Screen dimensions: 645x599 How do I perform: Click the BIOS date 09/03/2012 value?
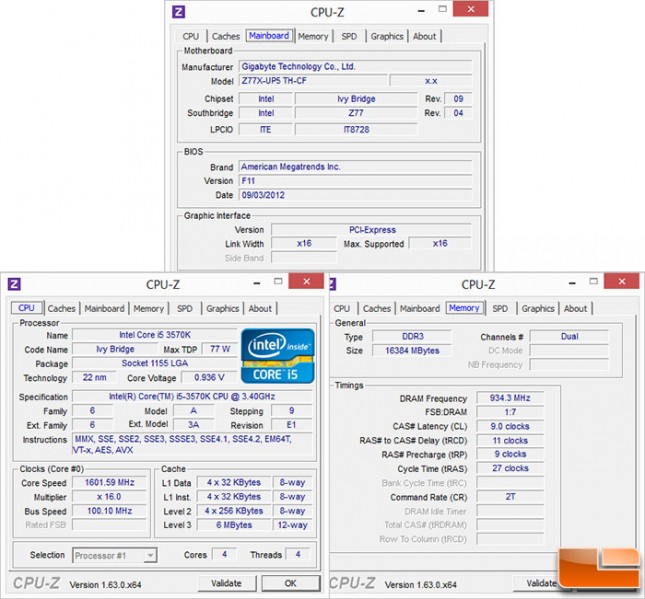pos(355,195)
